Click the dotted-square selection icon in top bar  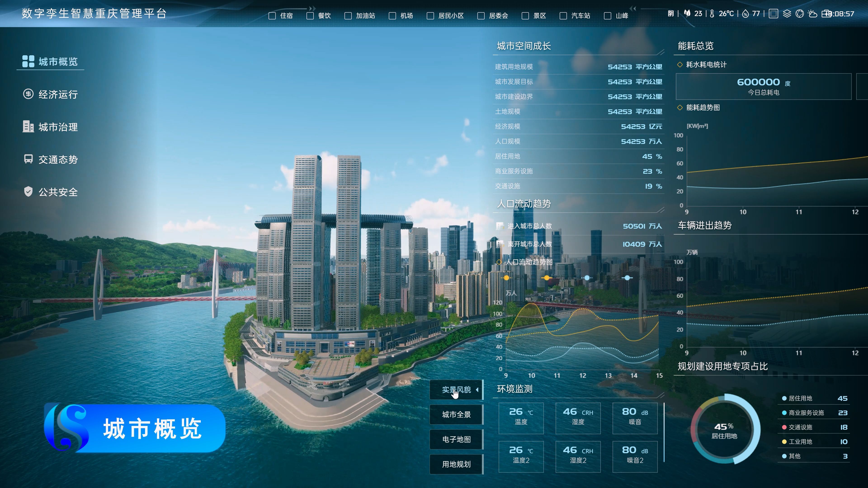pyautogui.click(x=773, y=14)
